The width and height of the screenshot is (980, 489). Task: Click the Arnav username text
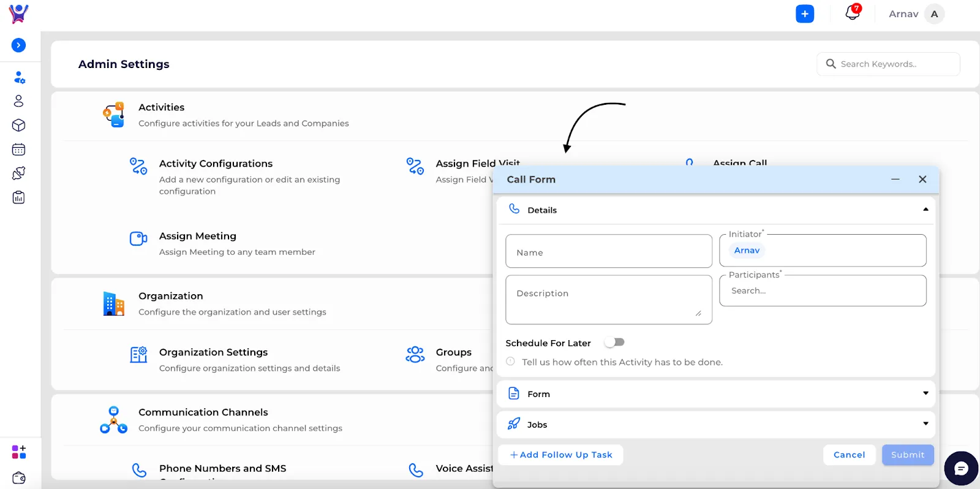pyautogui.click(x=903, y=14)
